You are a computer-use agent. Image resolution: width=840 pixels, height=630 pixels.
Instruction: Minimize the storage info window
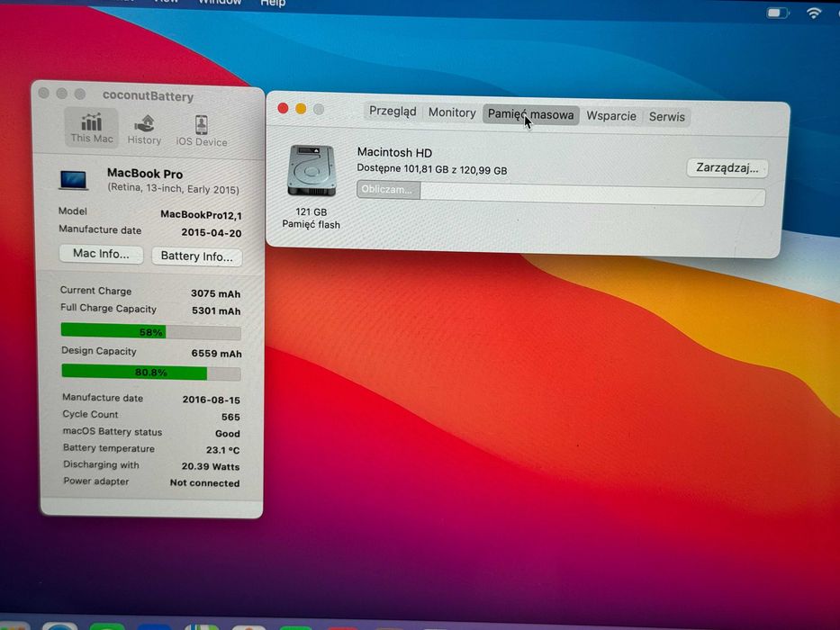pyautogui.click(x=301, y=109)
